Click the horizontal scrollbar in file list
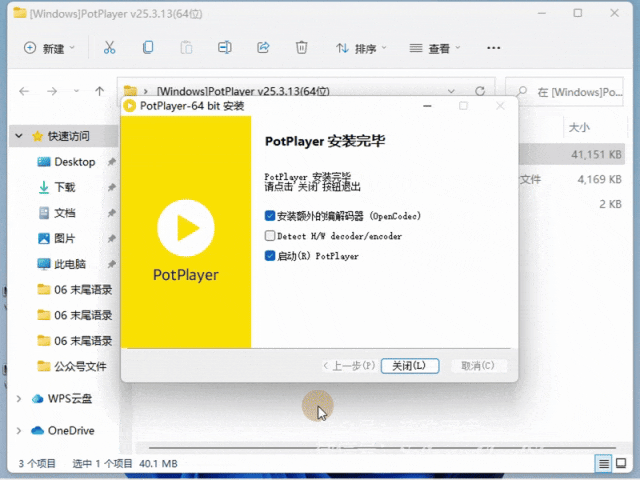 tap(382, 447)
